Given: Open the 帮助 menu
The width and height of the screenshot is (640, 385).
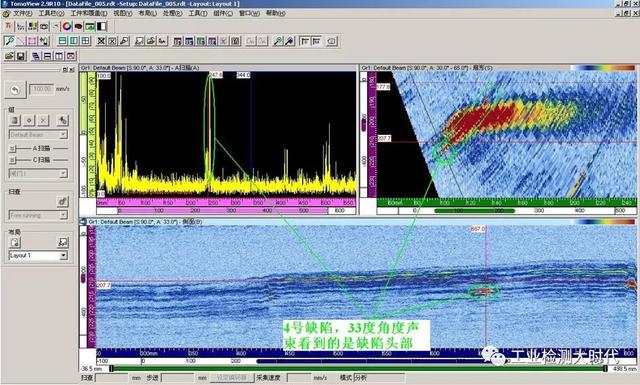Looking at the screenshot, I should click(x=276, y=13).
